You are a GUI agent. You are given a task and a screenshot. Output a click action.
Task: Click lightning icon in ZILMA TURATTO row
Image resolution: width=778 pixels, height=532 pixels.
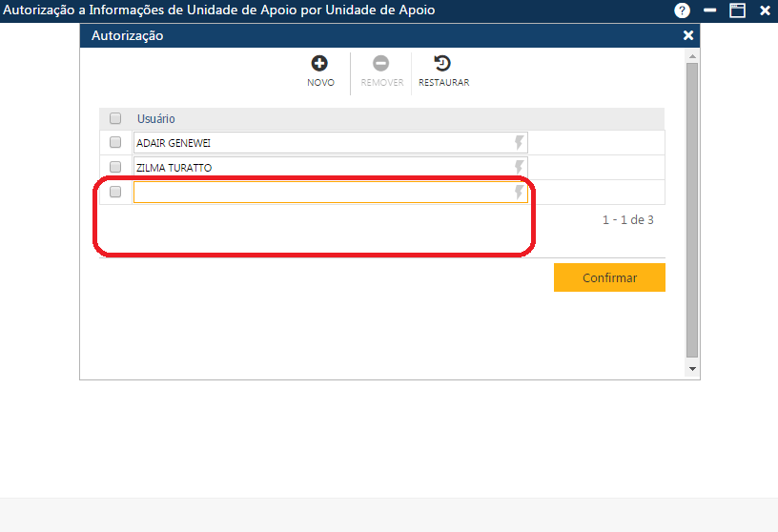[x=519, y=168]
